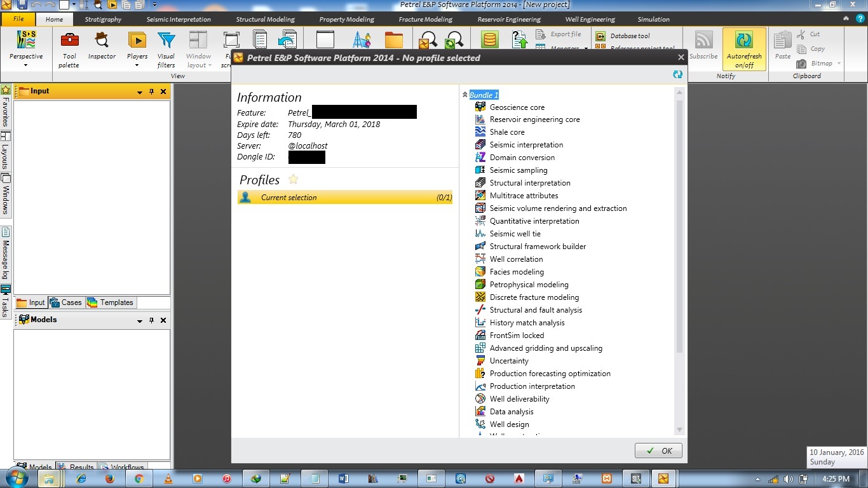
Task: Collapse the Bundle 1 group
Action: pyautogui.click(x=465, y=95)
